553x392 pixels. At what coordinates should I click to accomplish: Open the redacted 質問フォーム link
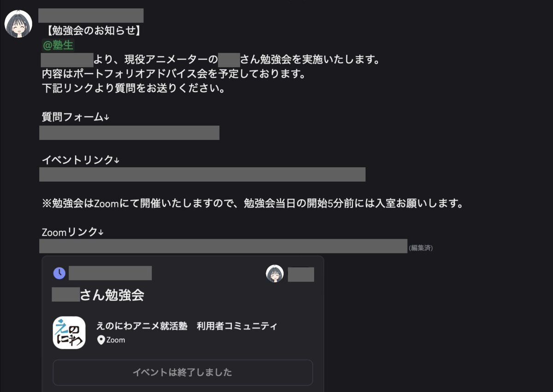coord(129,133)
